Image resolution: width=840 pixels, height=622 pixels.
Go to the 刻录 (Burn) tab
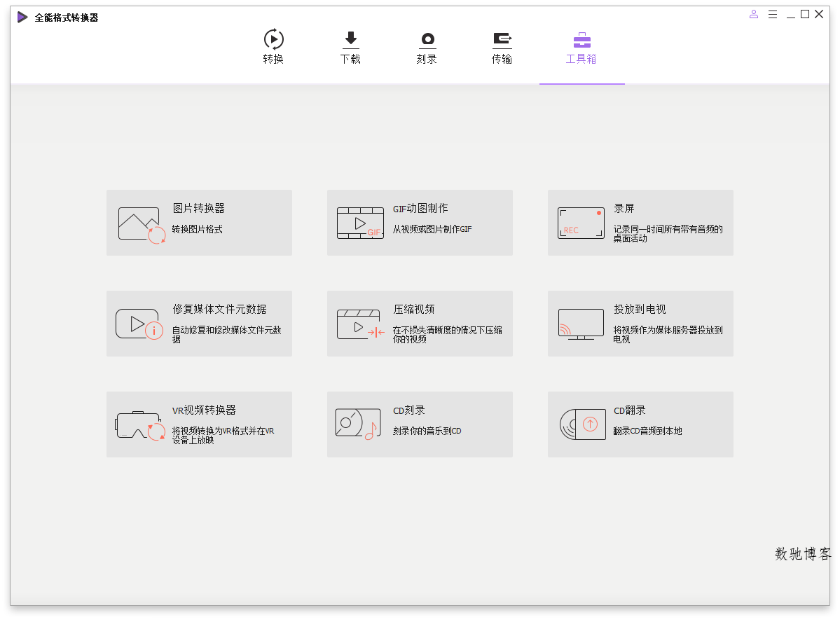click(427, 47)
